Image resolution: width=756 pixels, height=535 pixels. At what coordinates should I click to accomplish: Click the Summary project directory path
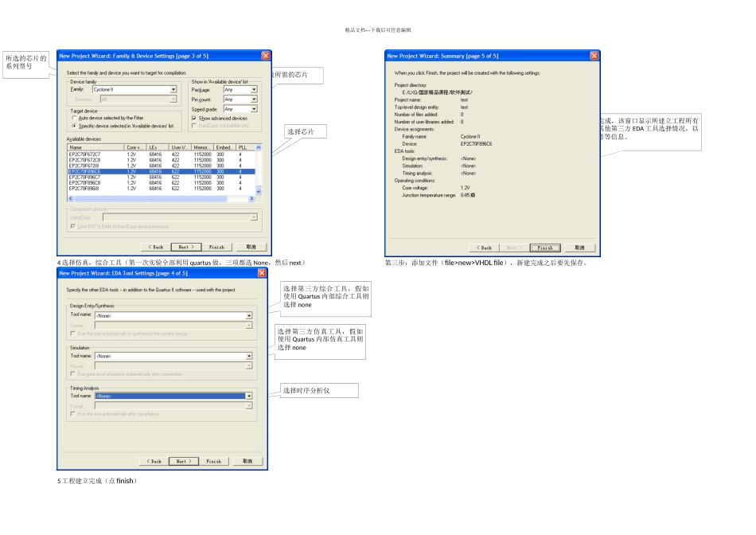(438, 92)
